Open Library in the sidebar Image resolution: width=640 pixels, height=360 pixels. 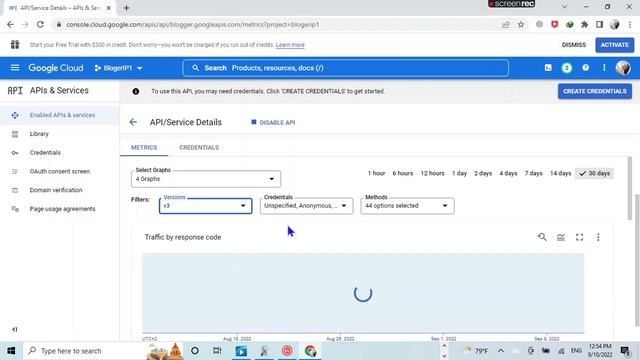pyautogui.click(x=39, y=134)
